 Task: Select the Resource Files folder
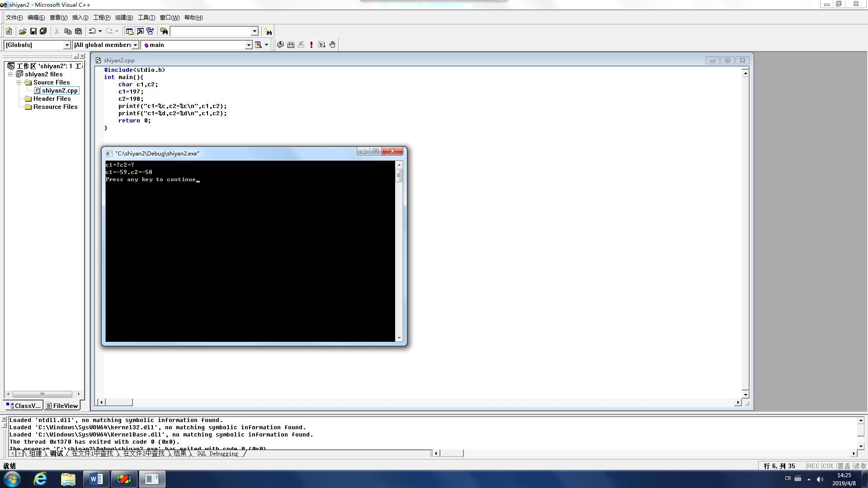click(x=55, y=107)
